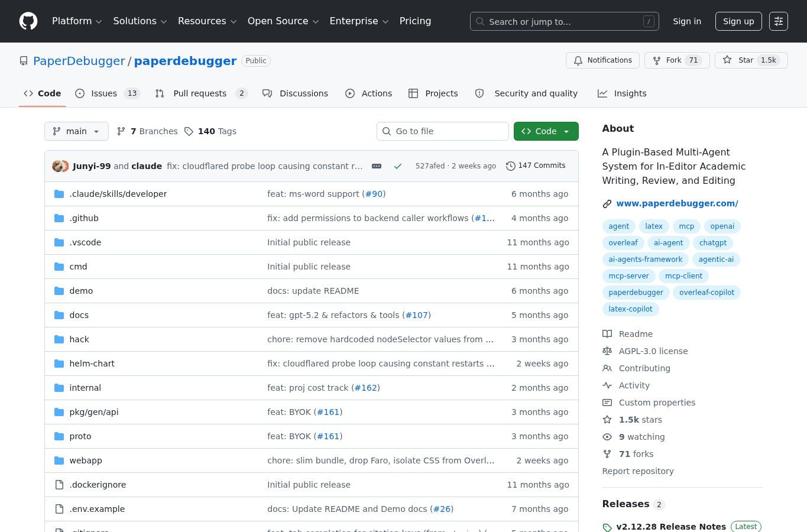807x532 pixels.
Task: Open the GitHub homepage logo
Action: click(28, 21)
